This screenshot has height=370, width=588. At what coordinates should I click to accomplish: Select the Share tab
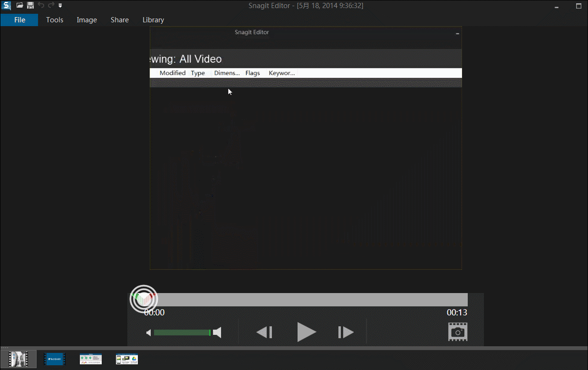click(x=119, y=20)
